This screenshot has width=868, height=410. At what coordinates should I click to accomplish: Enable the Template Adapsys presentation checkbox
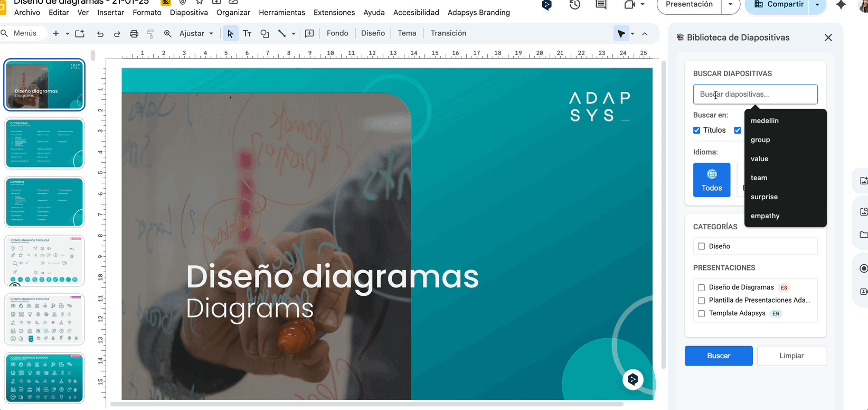702,313
